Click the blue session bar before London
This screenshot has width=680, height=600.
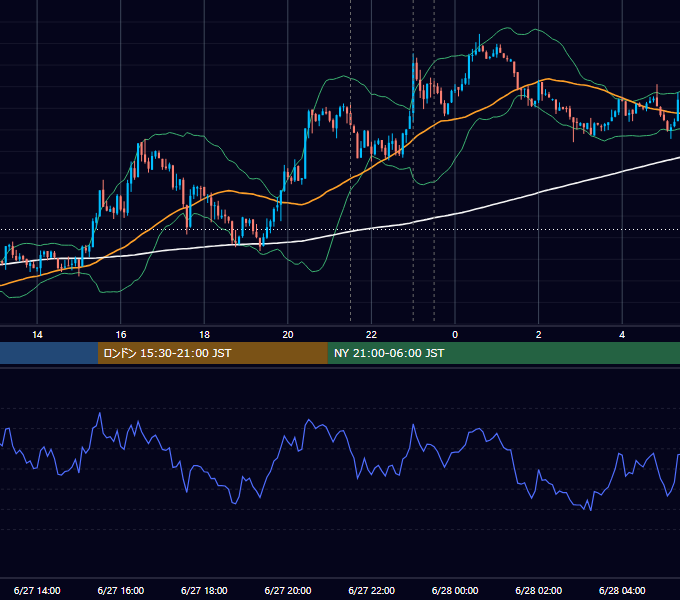coord(49,353)
